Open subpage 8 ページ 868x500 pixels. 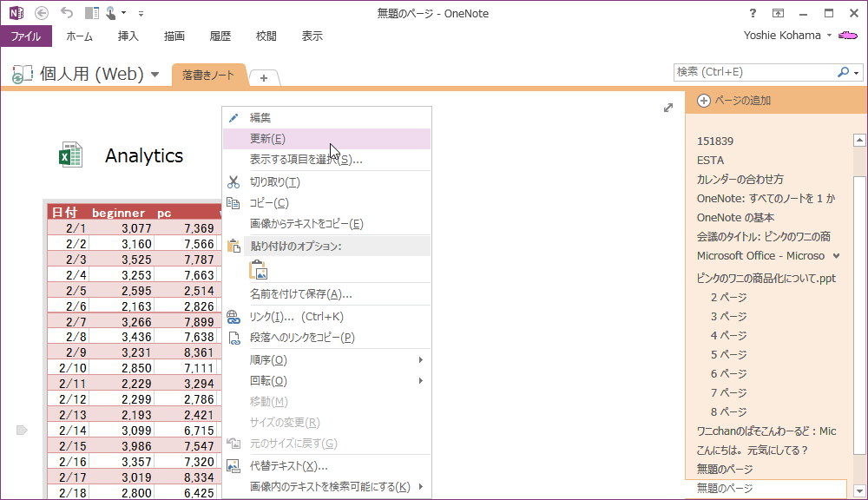click(x=728, y=412)
